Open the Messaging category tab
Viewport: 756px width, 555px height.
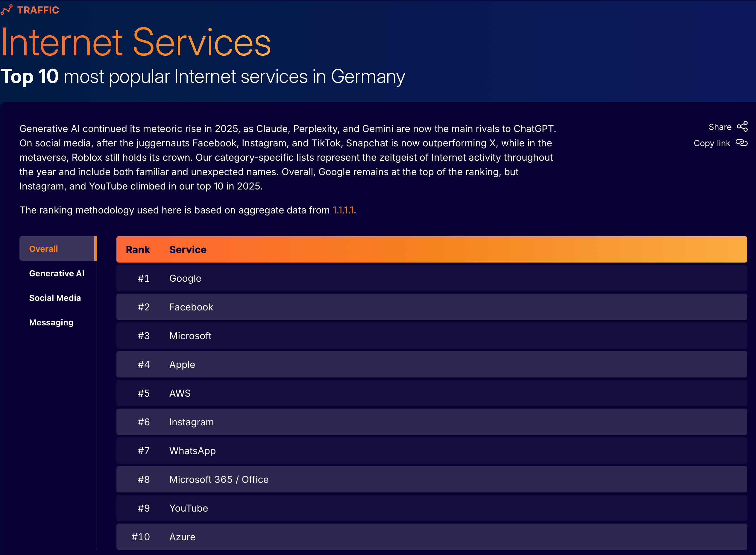point(51,322)
